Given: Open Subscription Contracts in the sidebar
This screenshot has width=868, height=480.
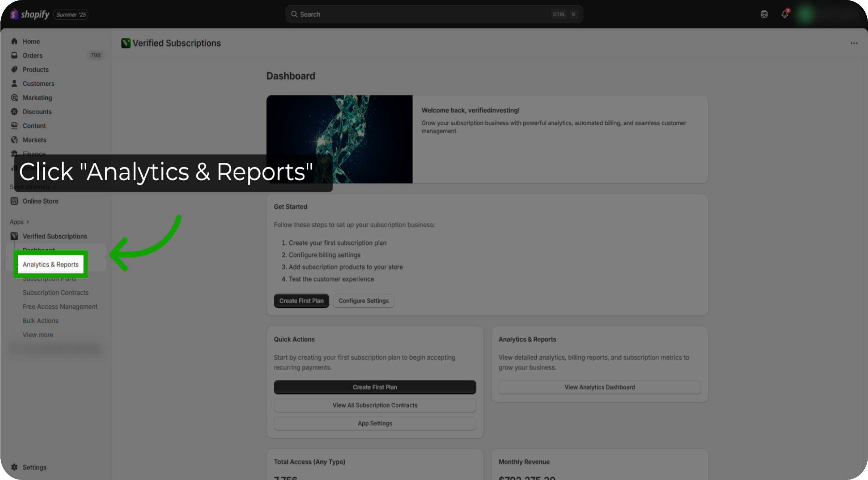Looking at the screenshot, I should click(56, 293).
